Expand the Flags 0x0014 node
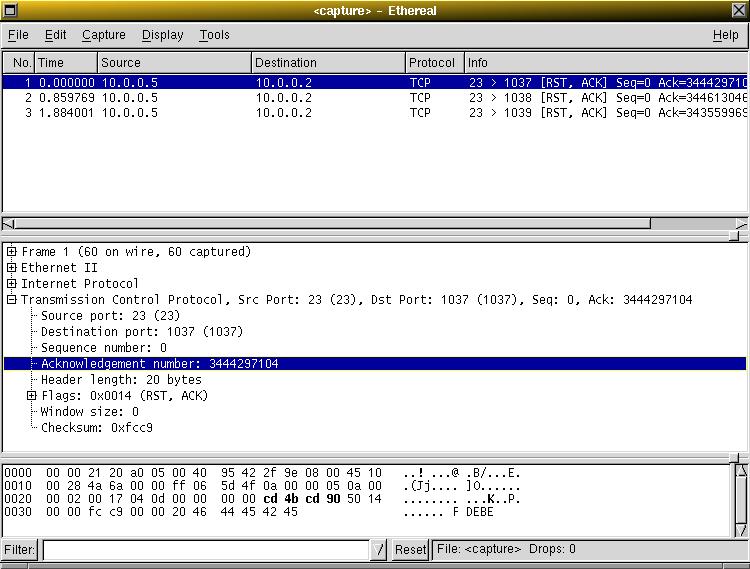 [x=31, y=395]
